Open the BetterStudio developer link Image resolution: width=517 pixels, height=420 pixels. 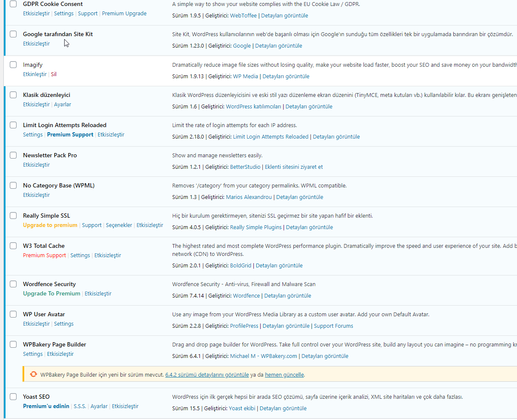click(x=245, y=167)
